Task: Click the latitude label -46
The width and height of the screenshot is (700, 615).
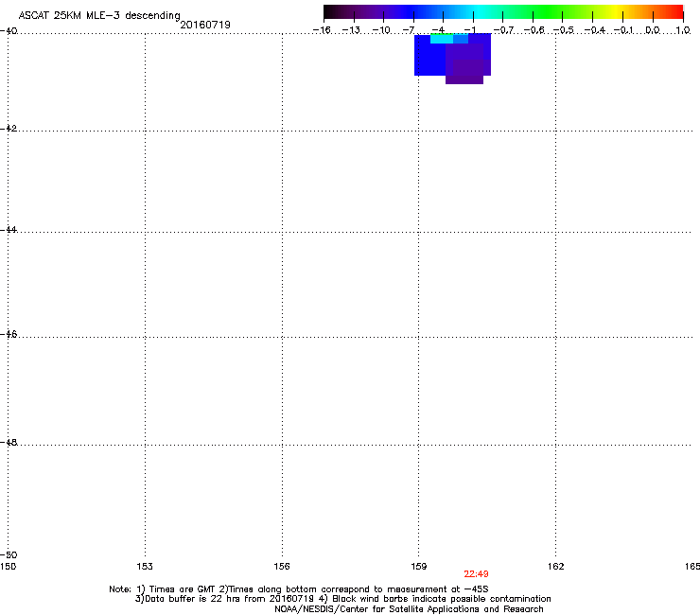Action: (9, 334)
